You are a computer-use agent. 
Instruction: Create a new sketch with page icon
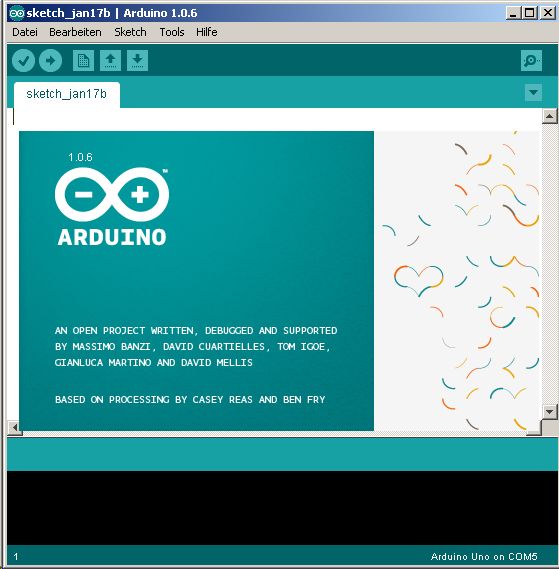(83, 60)
